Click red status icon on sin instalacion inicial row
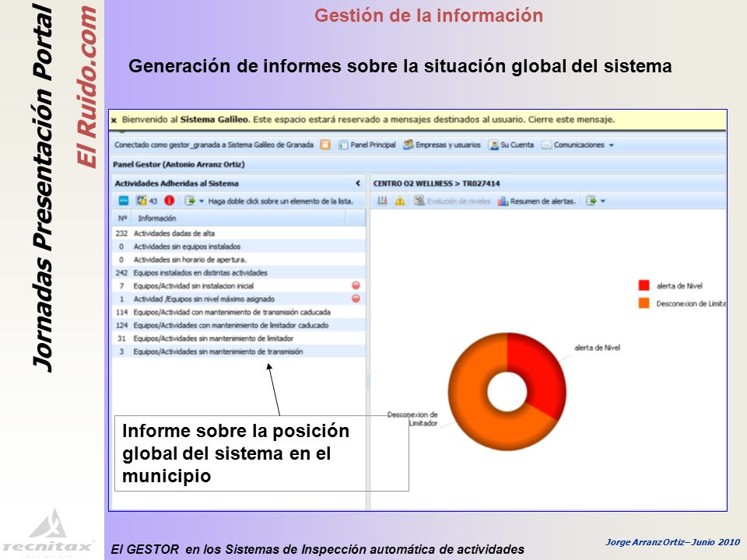 356,285
